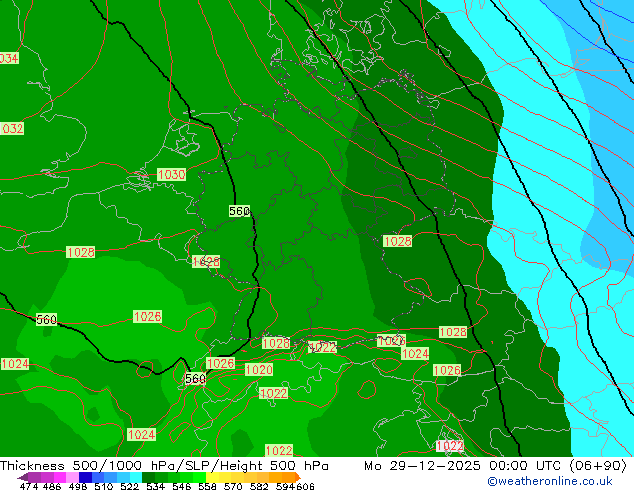
Task: Click the weatheronline.co.uk copyright link
Action: 550,481
